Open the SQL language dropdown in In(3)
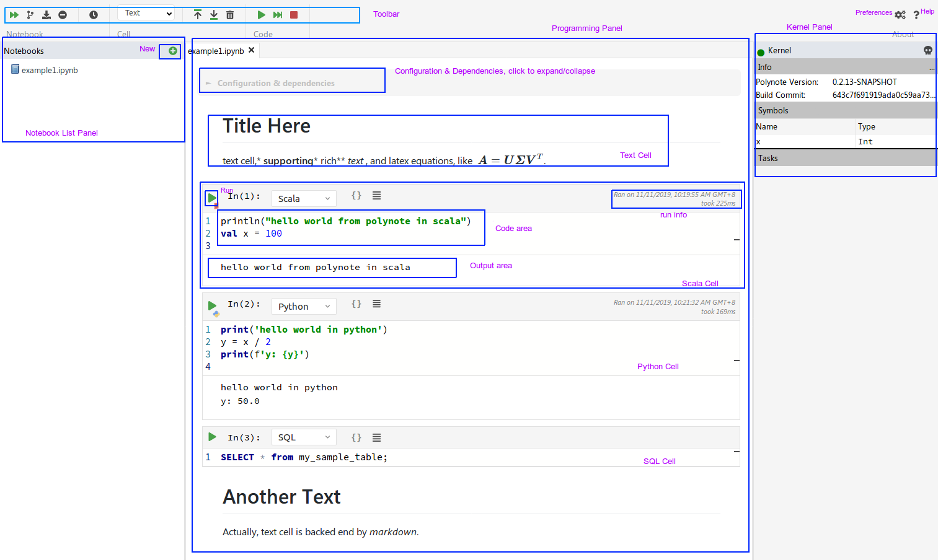 [x=304, y=437]
